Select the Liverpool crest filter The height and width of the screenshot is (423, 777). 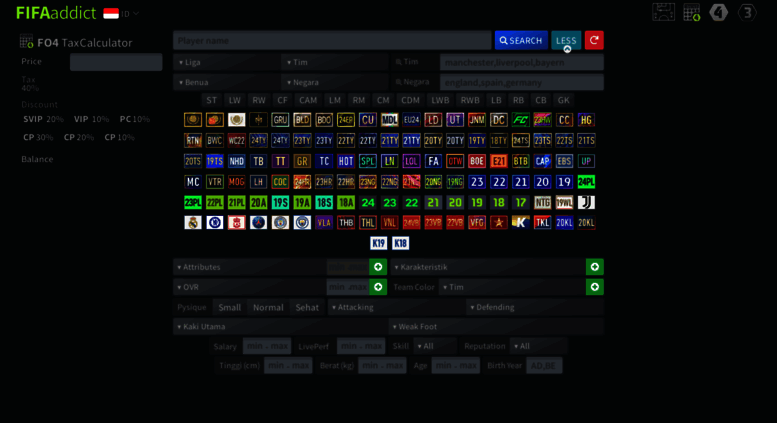(236, 223)
